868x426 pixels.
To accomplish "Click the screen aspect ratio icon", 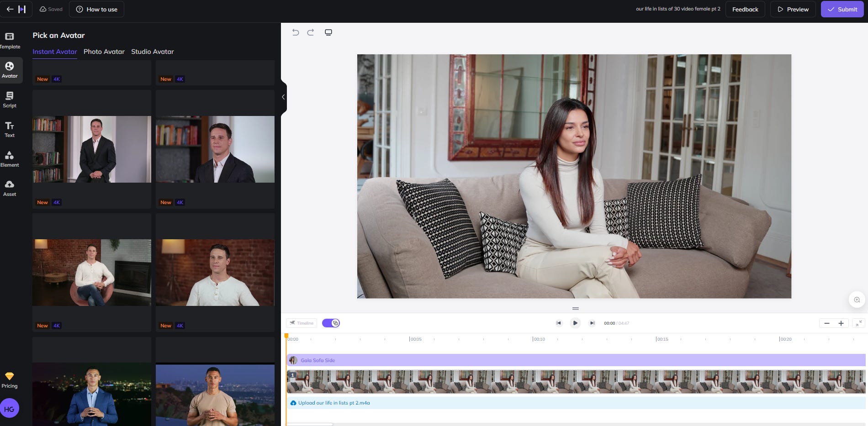I will click(328, 32).
